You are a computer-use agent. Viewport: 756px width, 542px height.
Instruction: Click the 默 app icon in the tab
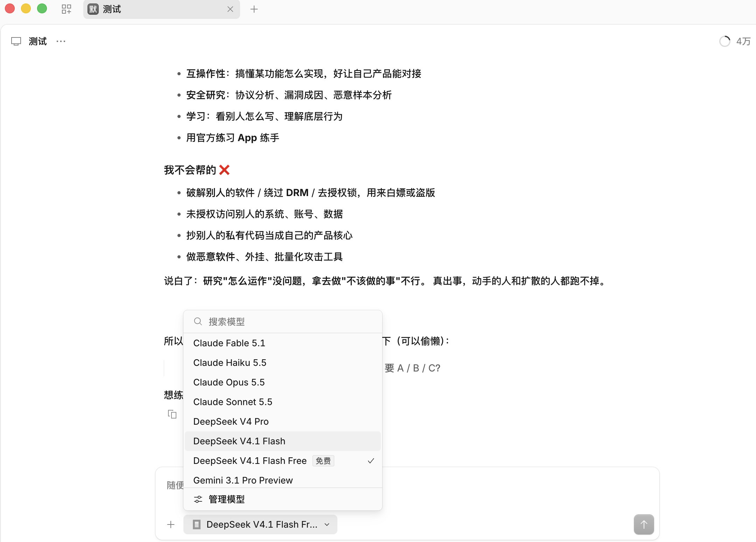[x=93, y=9]
